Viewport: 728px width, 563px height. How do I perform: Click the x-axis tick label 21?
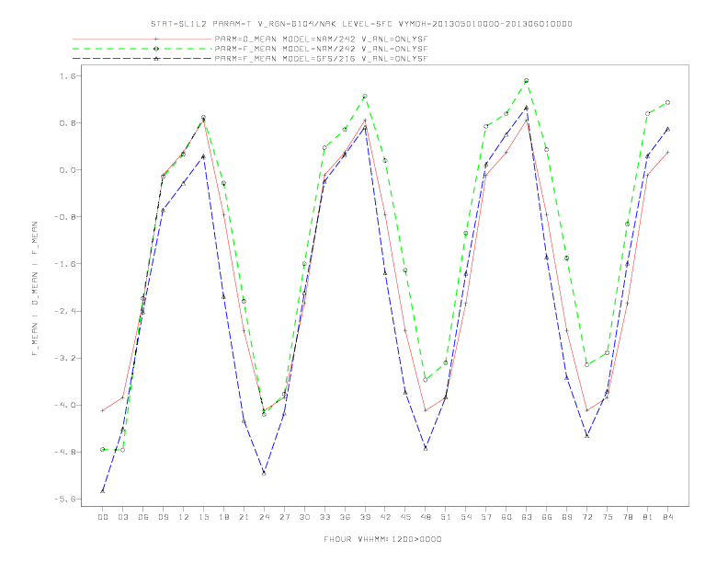pyautogui.click(x=244, y=517)
